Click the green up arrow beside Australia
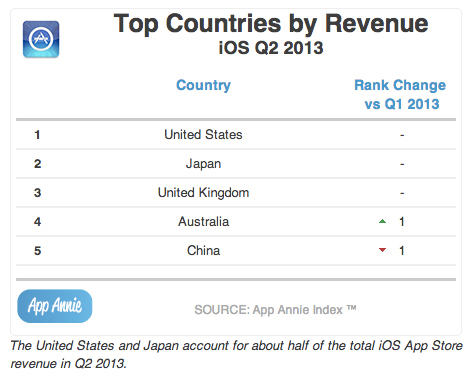Screen dimensions: 473x374 click(x=383, y=221)
